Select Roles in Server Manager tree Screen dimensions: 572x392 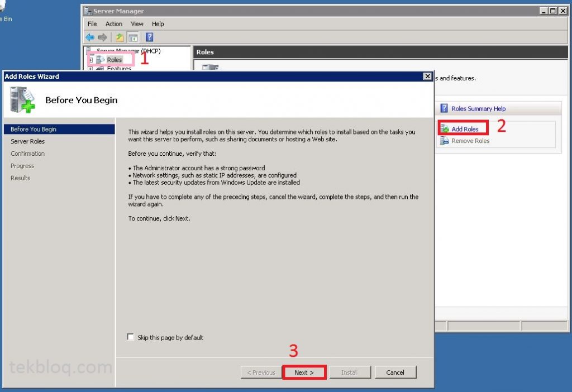[x=114, y=59]
